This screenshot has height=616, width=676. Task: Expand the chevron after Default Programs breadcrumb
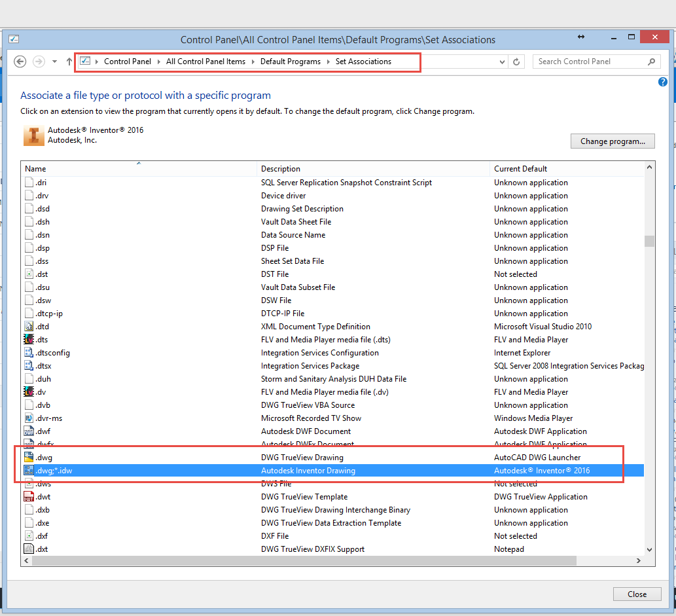point(328,62)
